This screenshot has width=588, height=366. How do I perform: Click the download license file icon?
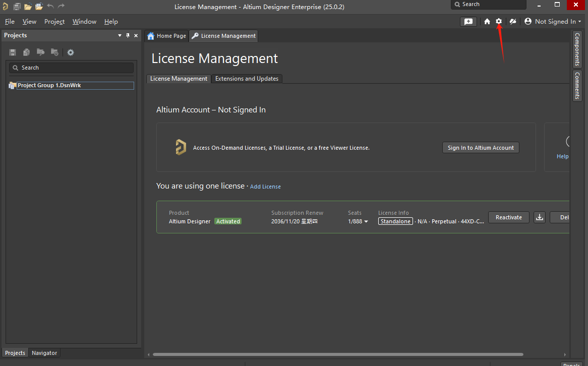point(540,217)
